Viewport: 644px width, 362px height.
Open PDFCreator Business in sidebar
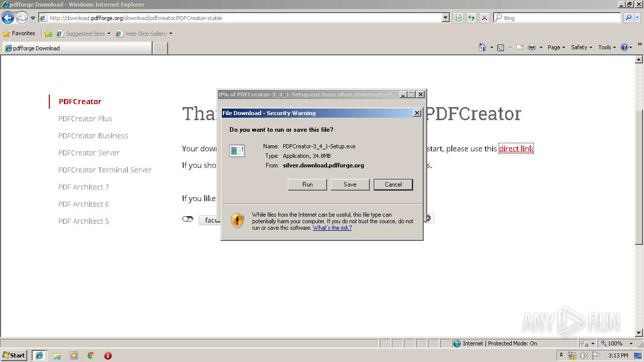pyautogui.click(x=93, y=136)
